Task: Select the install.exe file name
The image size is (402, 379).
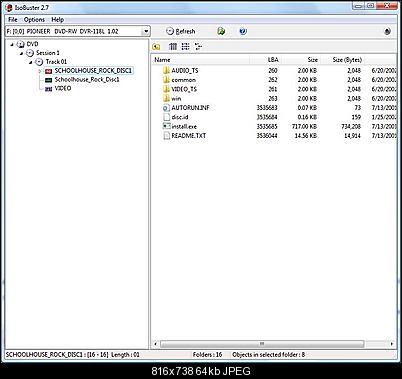Action: tap(184, 127)
